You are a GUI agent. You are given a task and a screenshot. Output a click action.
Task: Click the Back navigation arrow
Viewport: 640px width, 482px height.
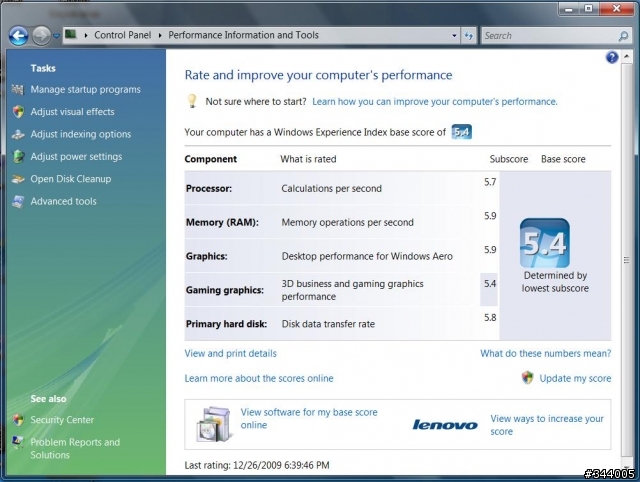[x=18, y=36]
